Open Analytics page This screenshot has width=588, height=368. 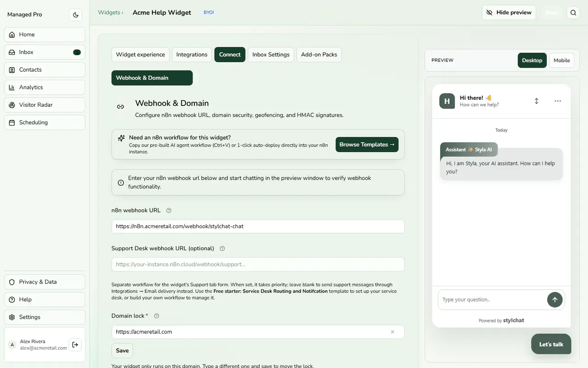45,87
